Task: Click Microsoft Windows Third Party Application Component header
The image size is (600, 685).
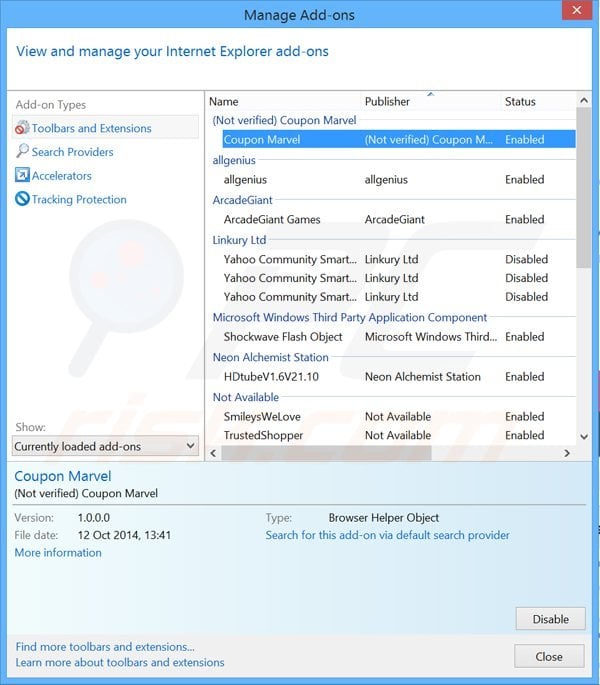Action: click(350, 317)
